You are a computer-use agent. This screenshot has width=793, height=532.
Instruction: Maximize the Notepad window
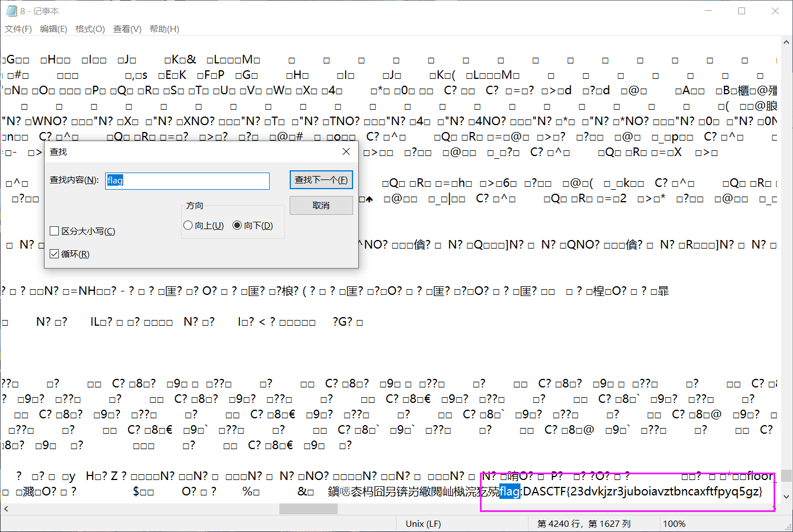[742, 11]
